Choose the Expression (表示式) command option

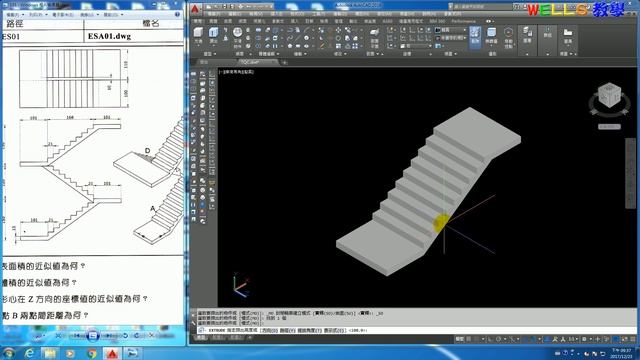(x=335, y=330)
